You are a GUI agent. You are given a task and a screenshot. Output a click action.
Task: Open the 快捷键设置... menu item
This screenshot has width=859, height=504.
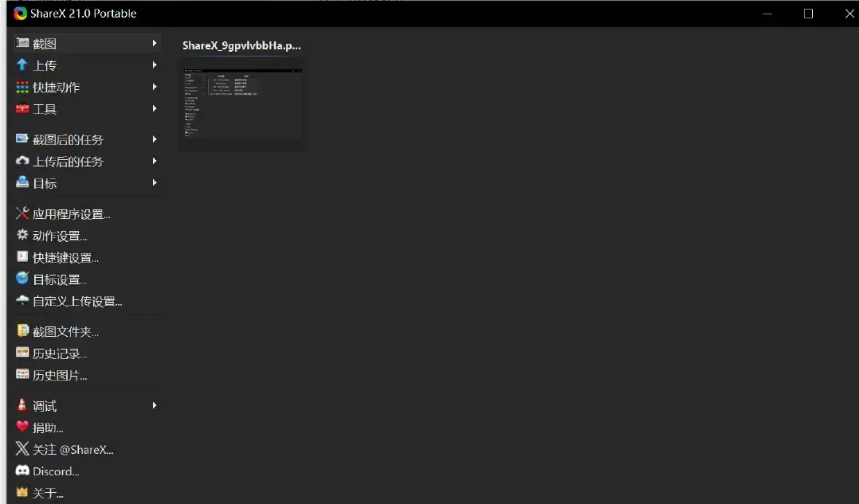(87, 257)
